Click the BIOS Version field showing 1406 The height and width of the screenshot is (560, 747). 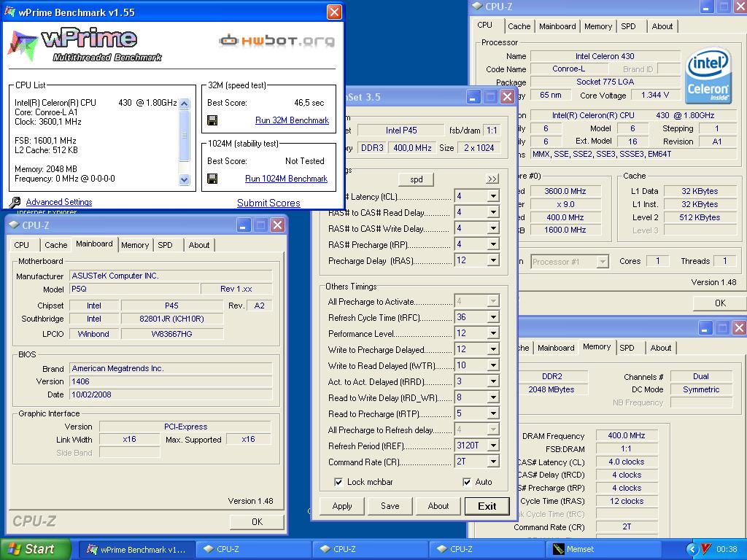(171, 381)
